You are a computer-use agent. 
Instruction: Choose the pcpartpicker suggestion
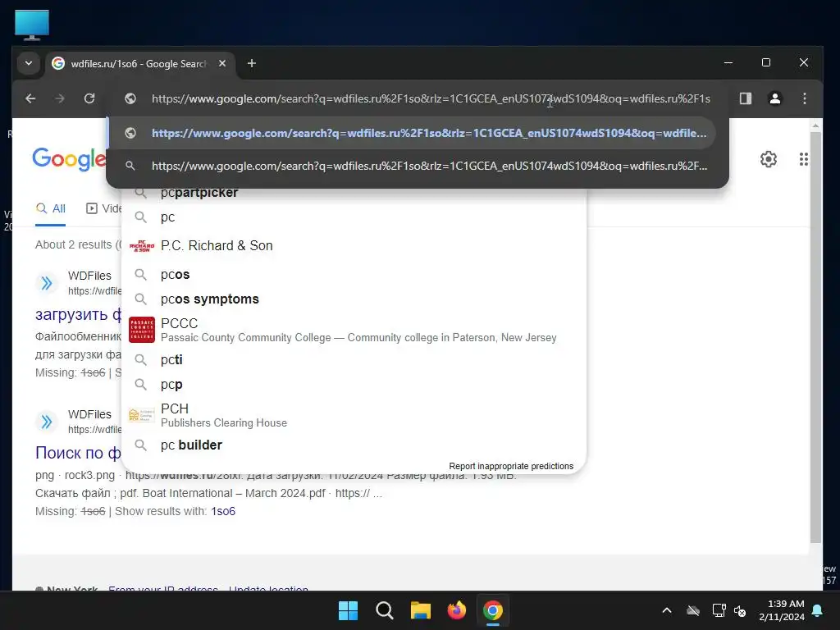[354, 194]
